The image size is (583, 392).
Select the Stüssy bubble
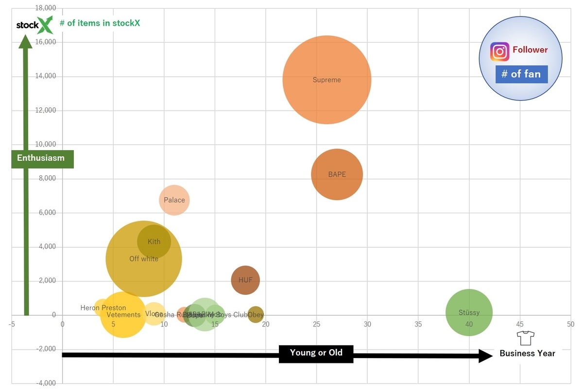[x=469, y=312]
